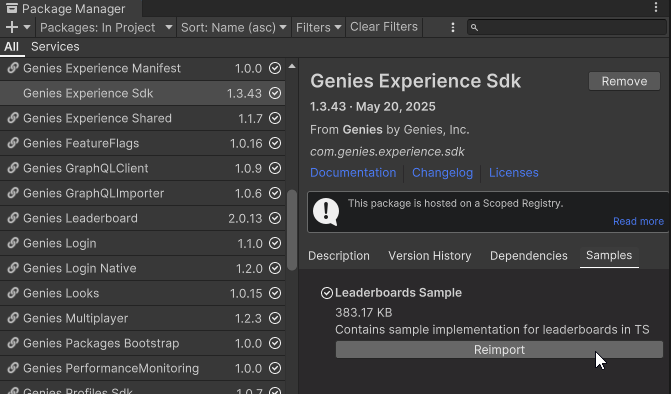The width and height of the screenshot is (671, 394).
Task: Click the package list scroll up arrow
Action: click(x=292, y=66)
